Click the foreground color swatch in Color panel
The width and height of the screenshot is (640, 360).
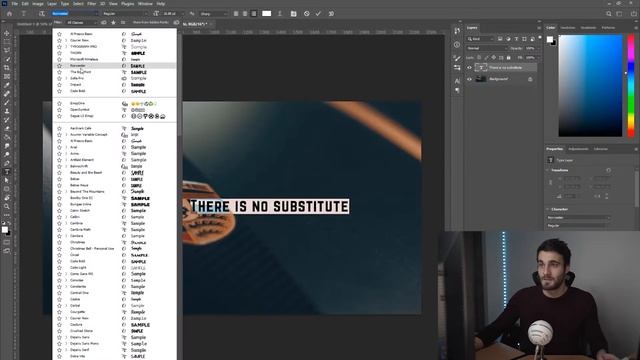point(550,39)
